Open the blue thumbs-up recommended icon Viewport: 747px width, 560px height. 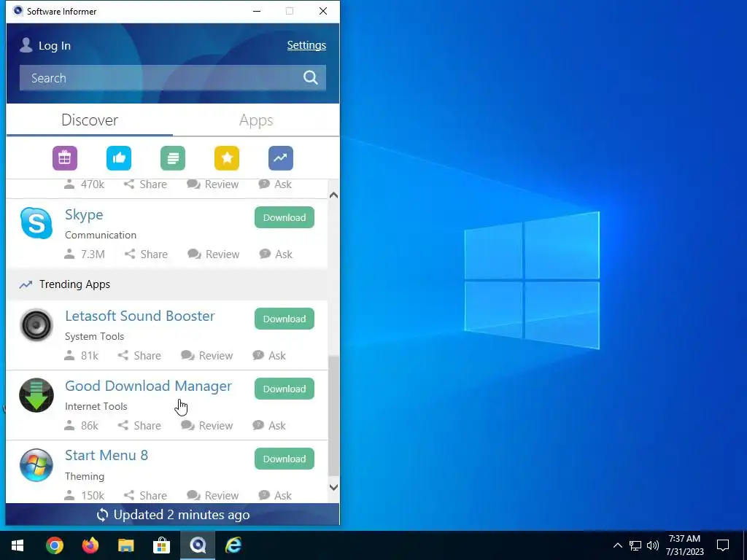click(x=119, y=158)
